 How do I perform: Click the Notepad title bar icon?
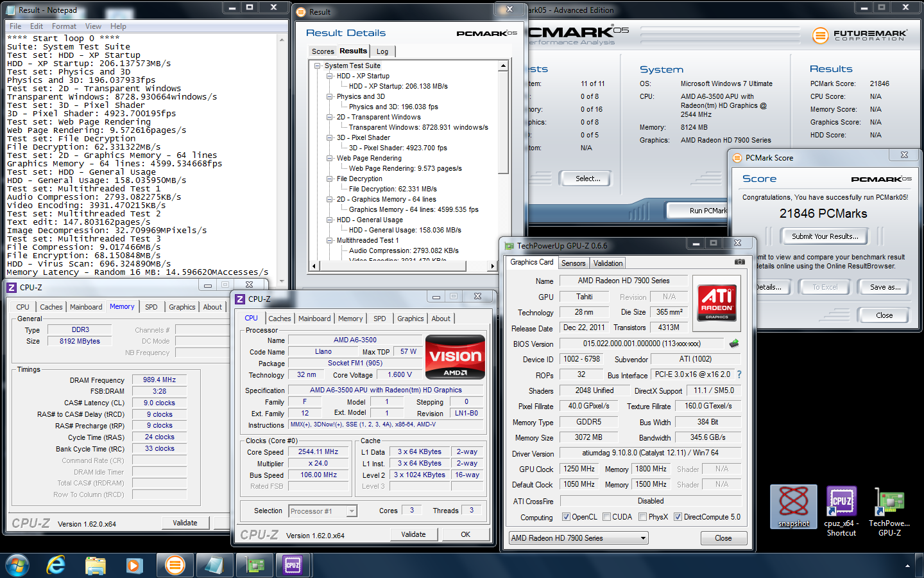click(11, 10)
